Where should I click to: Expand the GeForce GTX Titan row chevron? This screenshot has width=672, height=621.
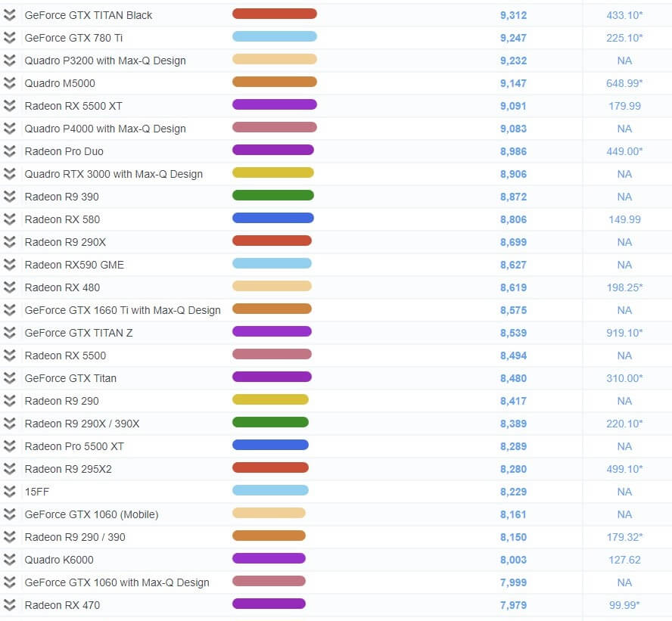pyautogui.click(x=9, y=378)
